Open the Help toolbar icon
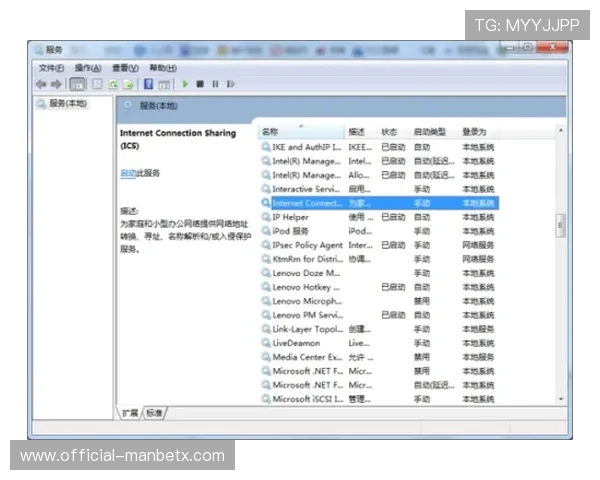This screenshot has width=600, height=480. [x=148, y=84]
